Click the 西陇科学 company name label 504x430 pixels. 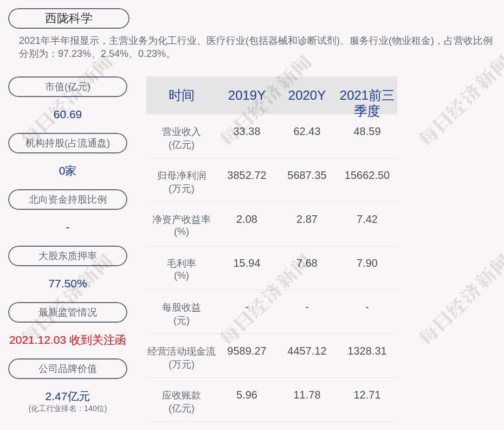tap(69, 18)
